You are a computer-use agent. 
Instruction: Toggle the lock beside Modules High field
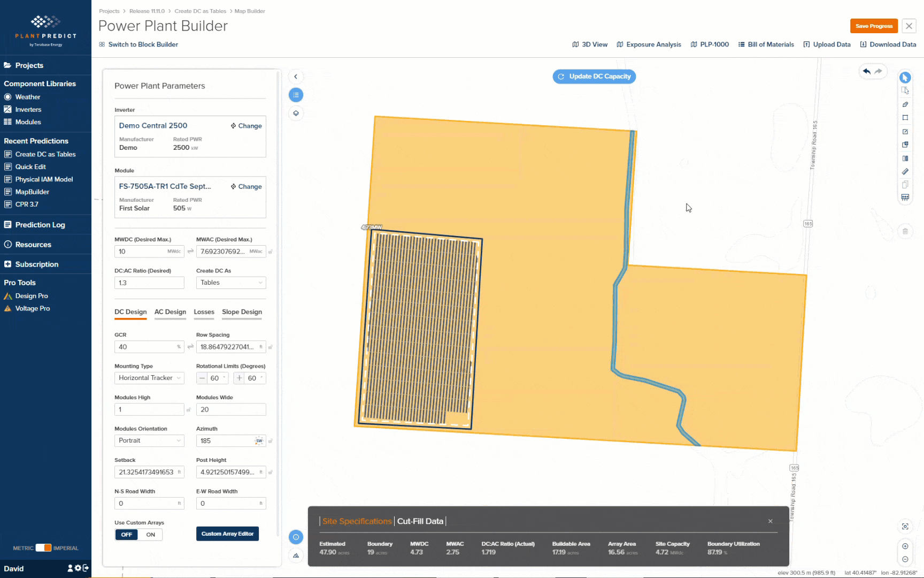click(189, 409)
